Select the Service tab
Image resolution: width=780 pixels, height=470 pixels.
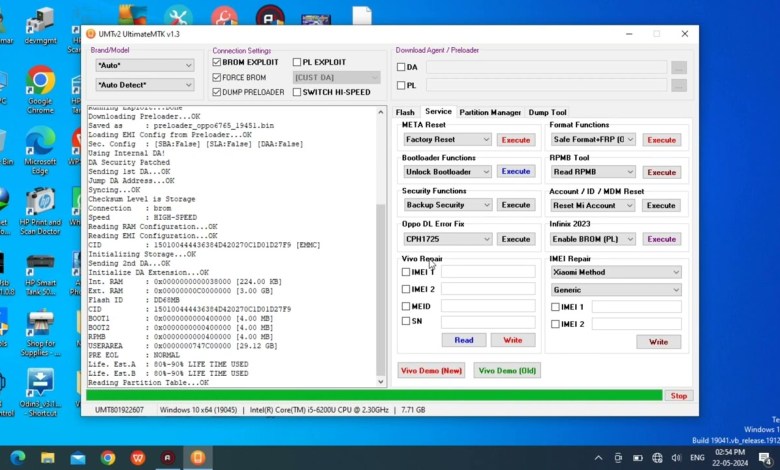[x=438, y=111]
